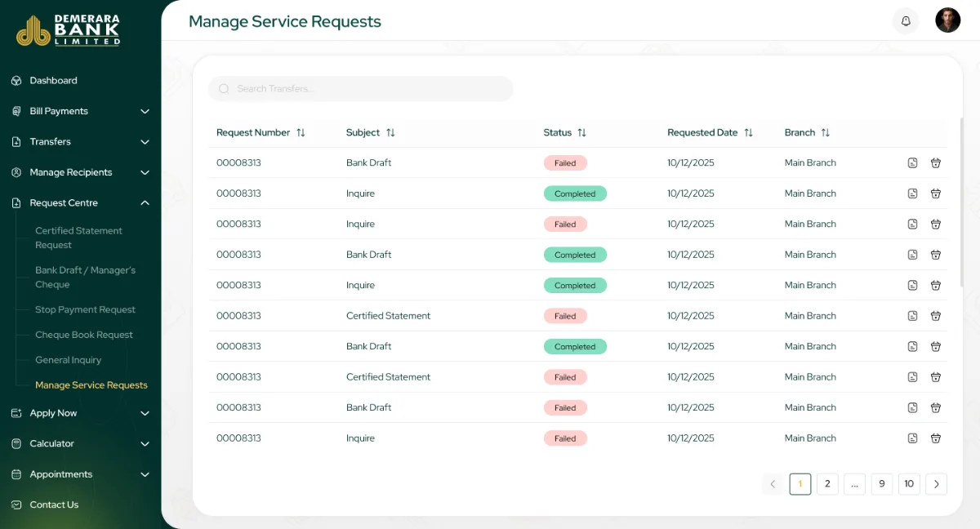This screenshot has height=529, width=980.
Task: Expand the Appointments chevron
Action: pyautogui.click(x=145, y=475)
